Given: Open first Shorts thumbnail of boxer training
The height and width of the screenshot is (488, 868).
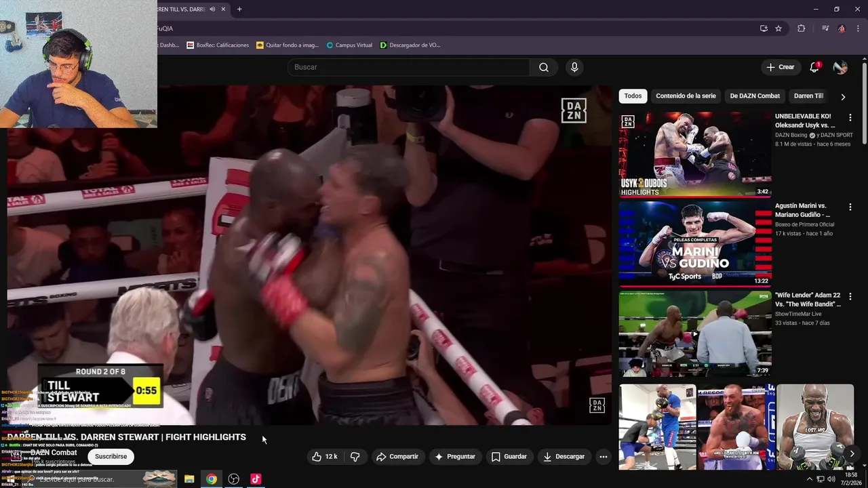Looking at the screenshot, I should 658,427.
